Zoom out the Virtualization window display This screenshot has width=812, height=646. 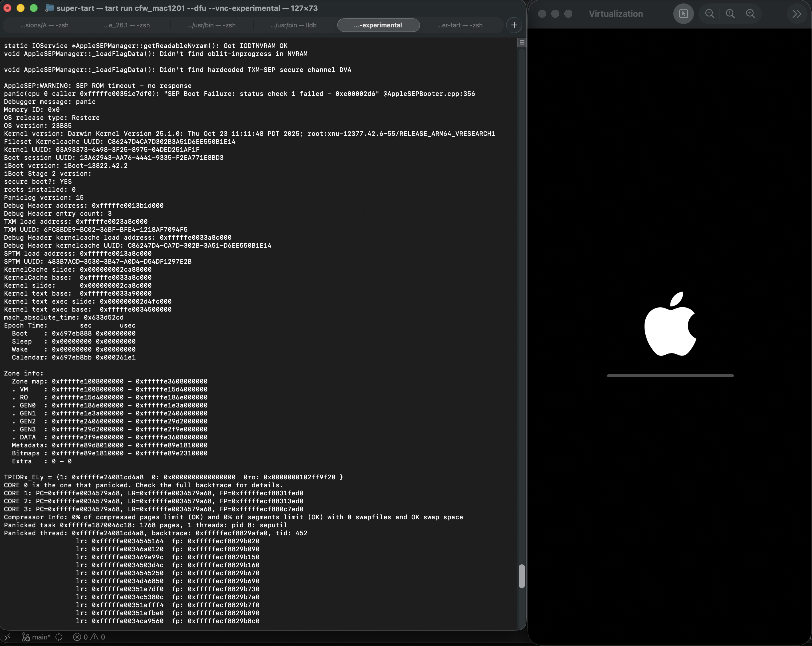tap(710, 14)
